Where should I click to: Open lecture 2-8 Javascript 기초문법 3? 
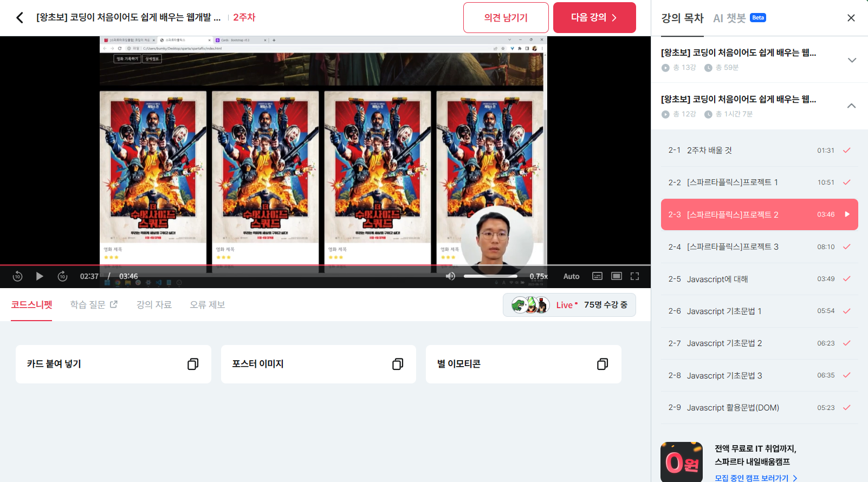[760, 375]
